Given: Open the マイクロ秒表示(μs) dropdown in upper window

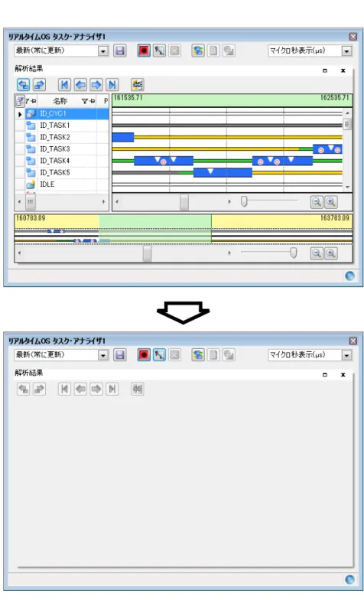Looking at the screenshot, I should click(346, 51).
